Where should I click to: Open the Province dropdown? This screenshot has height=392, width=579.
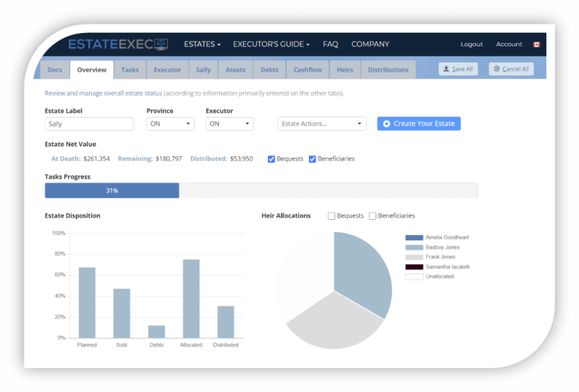pyautogui.click(x=170, y=124)
